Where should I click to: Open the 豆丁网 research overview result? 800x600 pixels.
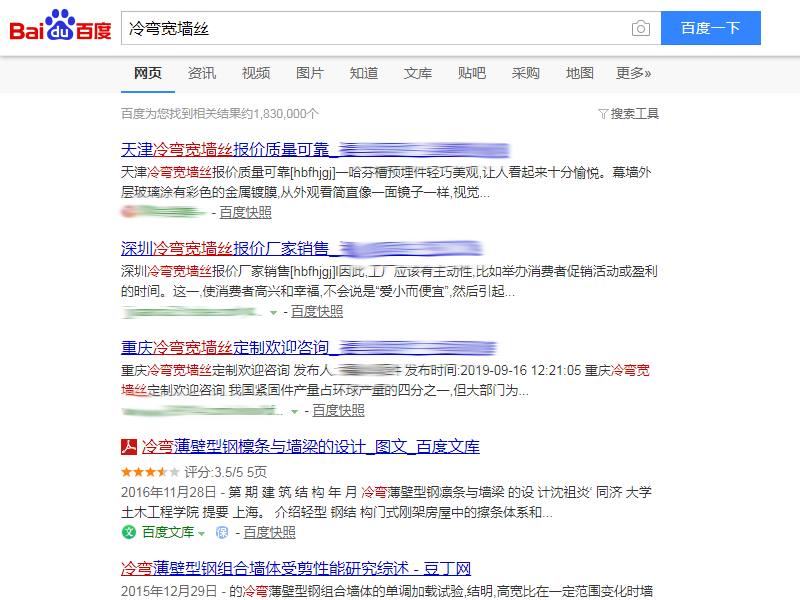point(295,568)
